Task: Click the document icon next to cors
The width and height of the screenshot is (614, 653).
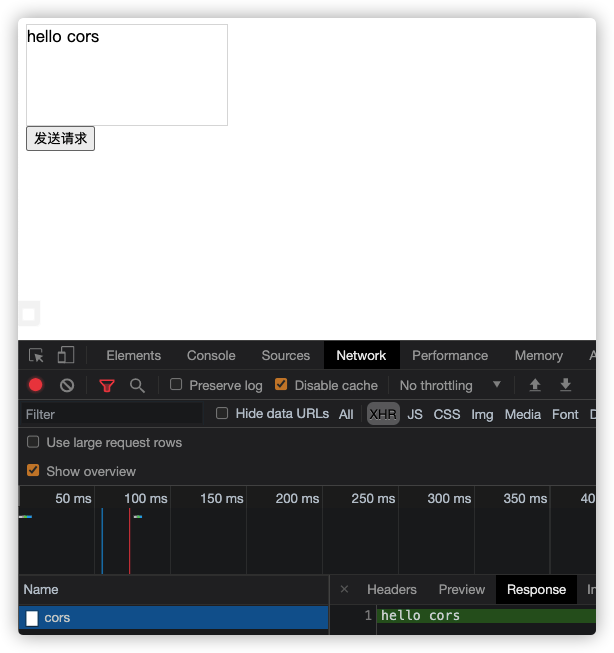Action: 32,618
